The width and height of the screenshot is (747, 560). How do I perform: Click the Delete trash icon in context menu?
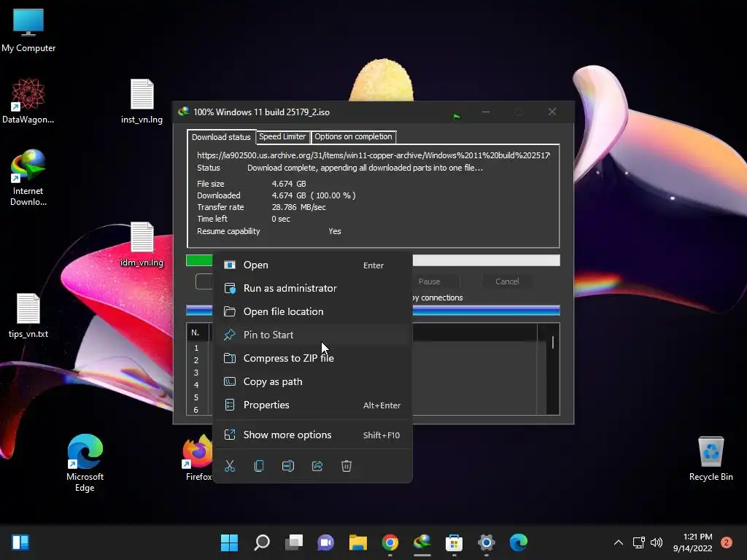click(347, 466)
